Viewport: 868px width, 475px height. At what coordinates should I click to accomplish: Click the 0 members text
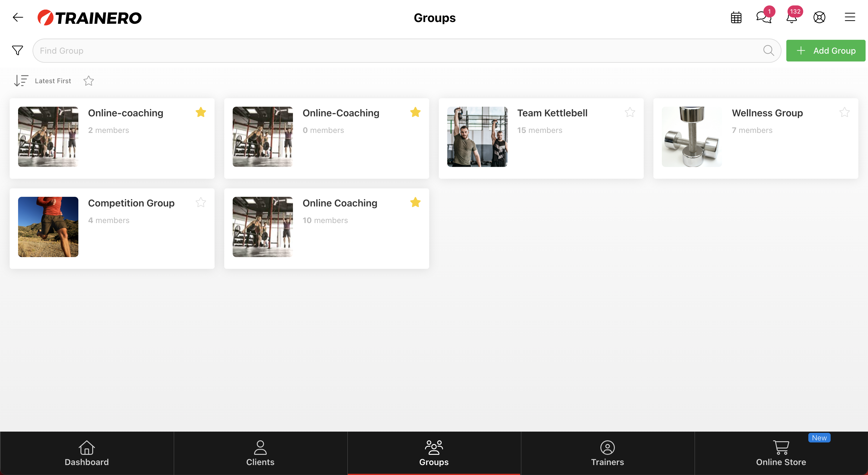coord(323,131)
